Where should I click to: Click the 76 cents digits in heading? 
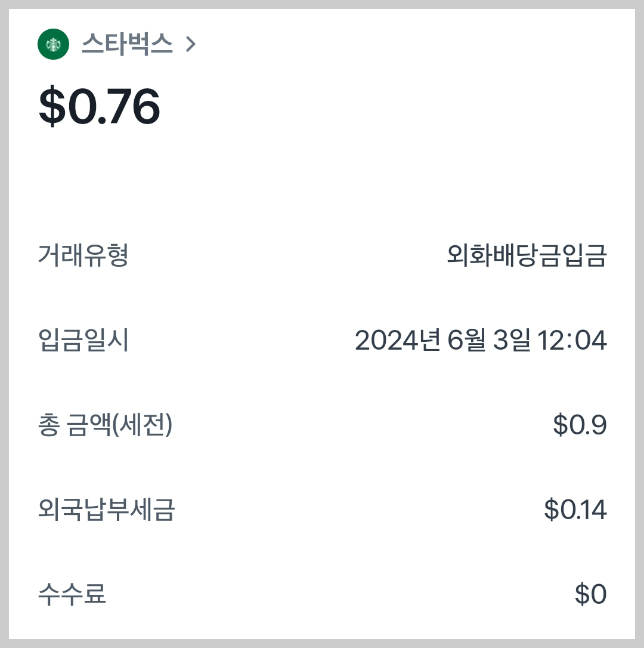coord(134,107)
